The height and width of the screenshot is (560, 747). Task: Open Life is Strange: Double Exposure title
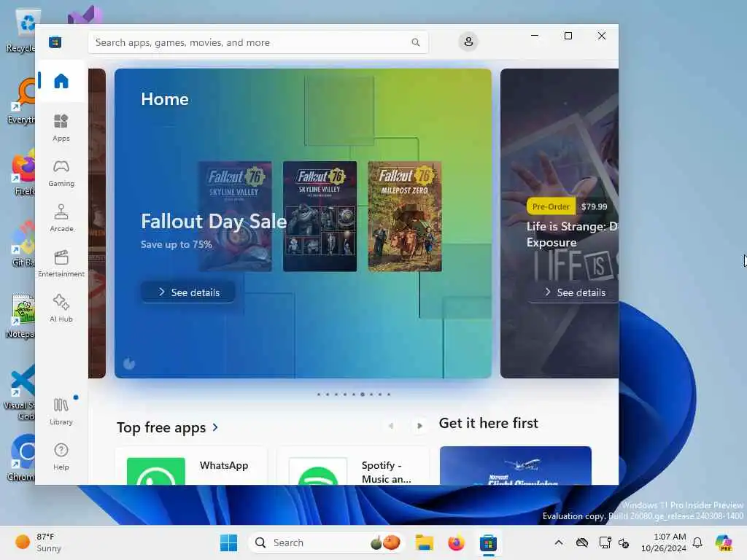click(572, 234)
